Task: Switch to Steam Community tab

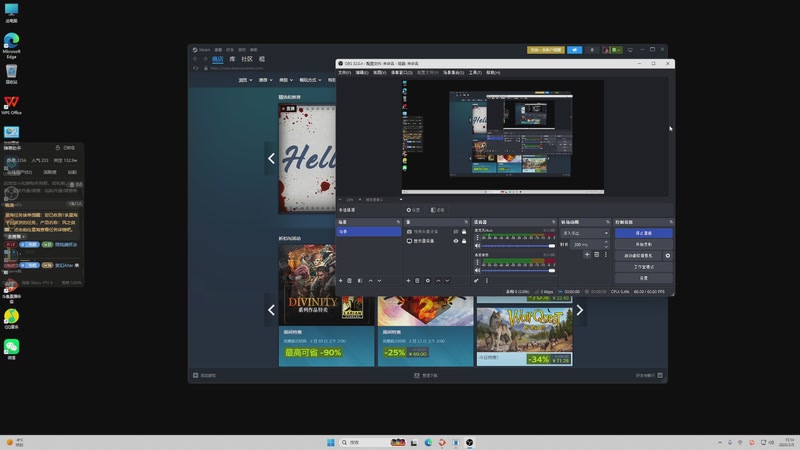Action: [x=247, y=59]
